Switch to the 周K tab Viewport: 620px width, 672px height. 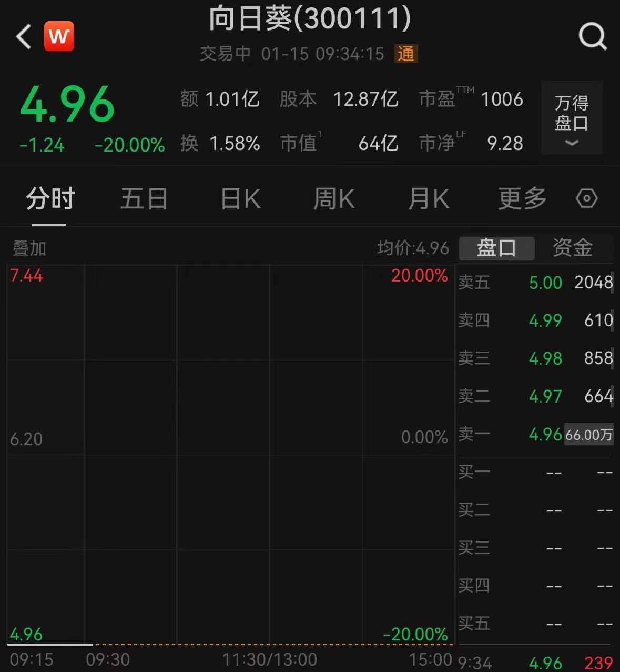click(334, 199)
